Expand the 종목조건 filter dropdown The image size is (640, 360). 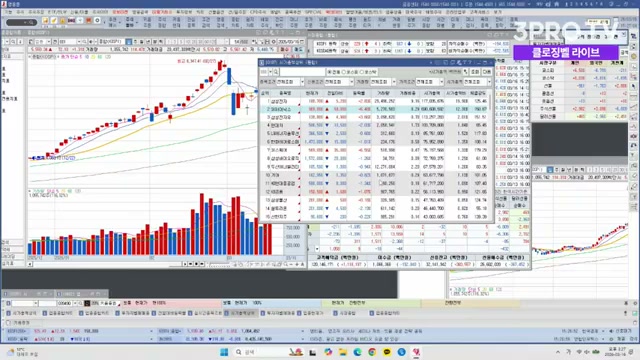coord(302,82)
